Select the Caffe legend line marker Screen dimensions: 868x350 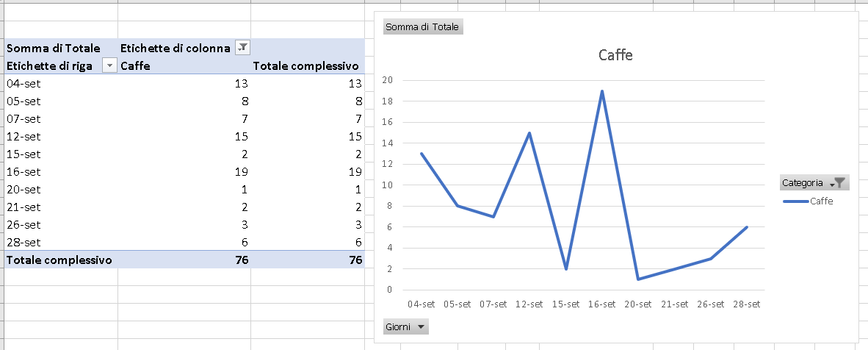[x=796, y=201]
